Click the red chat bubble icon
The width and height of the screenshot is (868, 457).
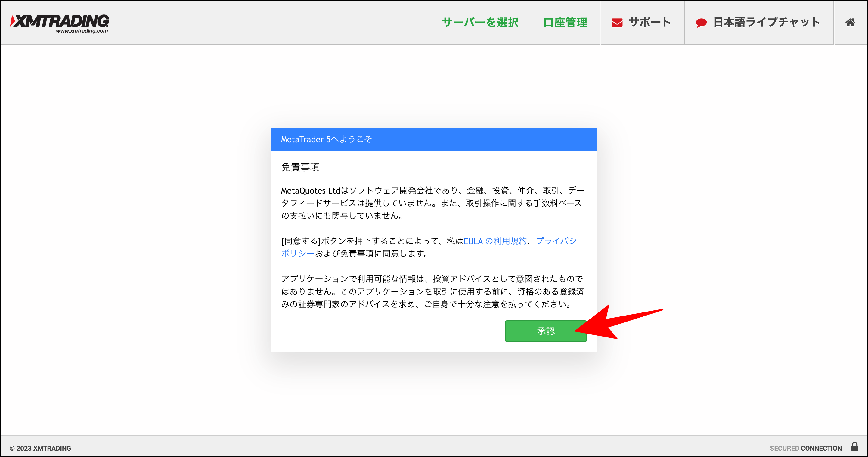pos(701,23)
